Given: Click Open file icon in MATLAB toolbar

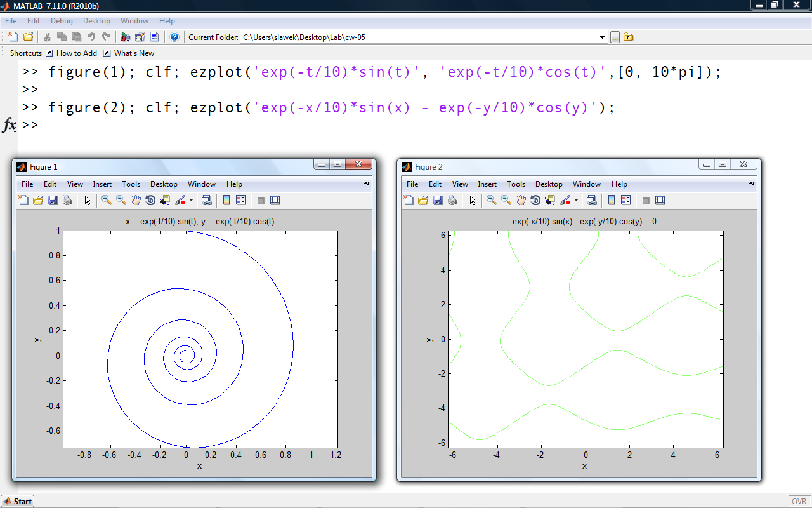Looking at the screenshot, I should (28, 37).
